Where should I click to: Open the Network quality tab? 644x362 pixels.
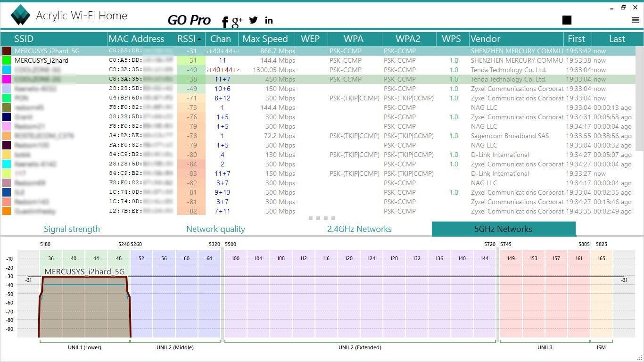pyautogui.click(x=215, y=229)
